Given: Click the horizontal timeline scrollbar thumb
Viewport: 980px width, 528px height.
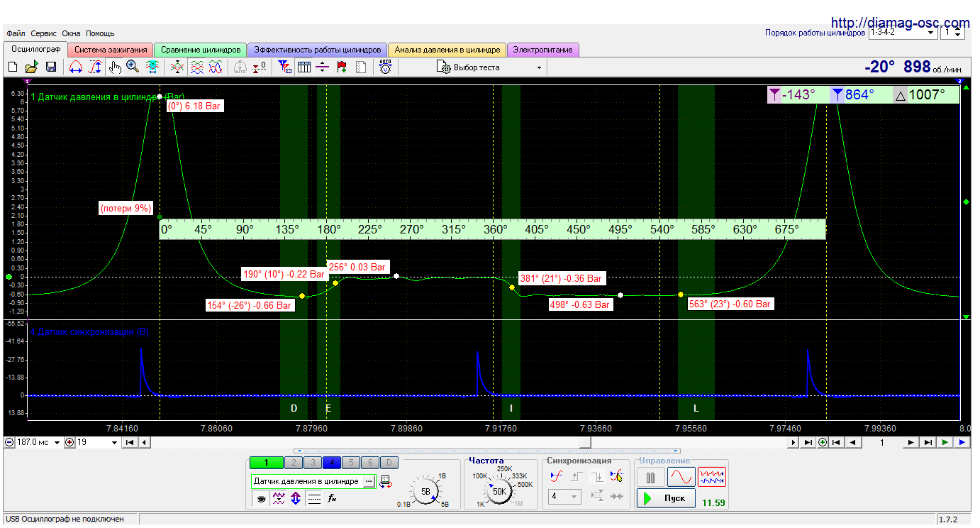Looking at the screenshot, I should [x=585, y=442].
